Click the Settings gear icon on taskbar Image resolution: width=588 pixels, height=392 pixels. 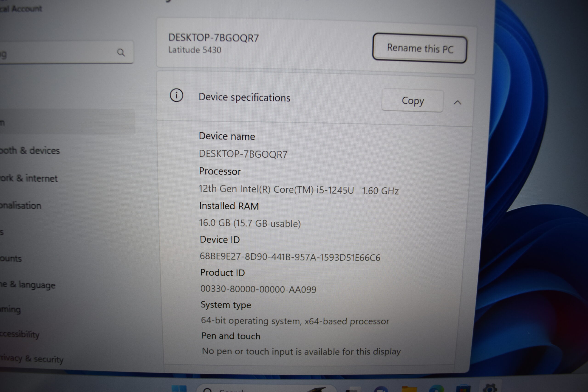(x=490, y=387)
